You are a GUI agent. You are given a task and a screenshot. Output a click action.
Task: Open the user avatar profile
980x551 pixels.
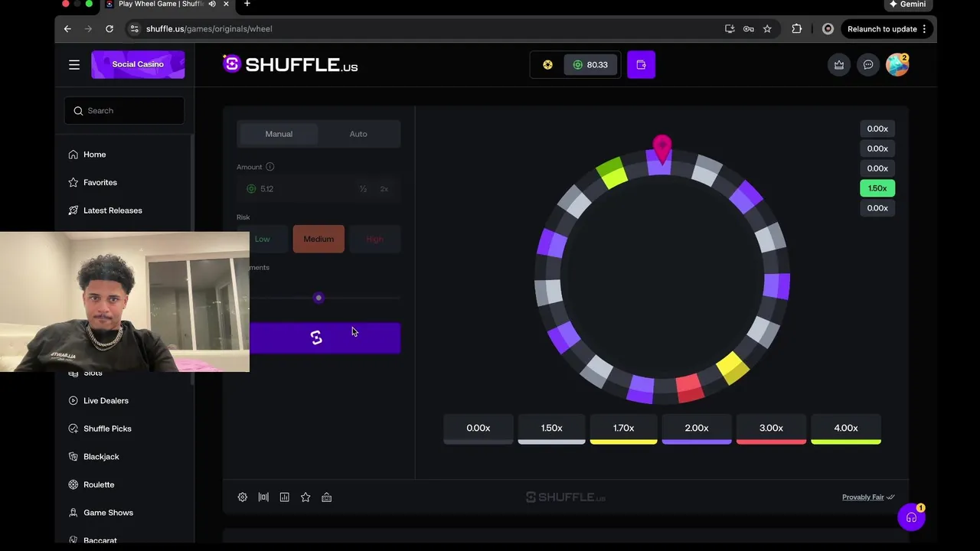coord(897,65)
